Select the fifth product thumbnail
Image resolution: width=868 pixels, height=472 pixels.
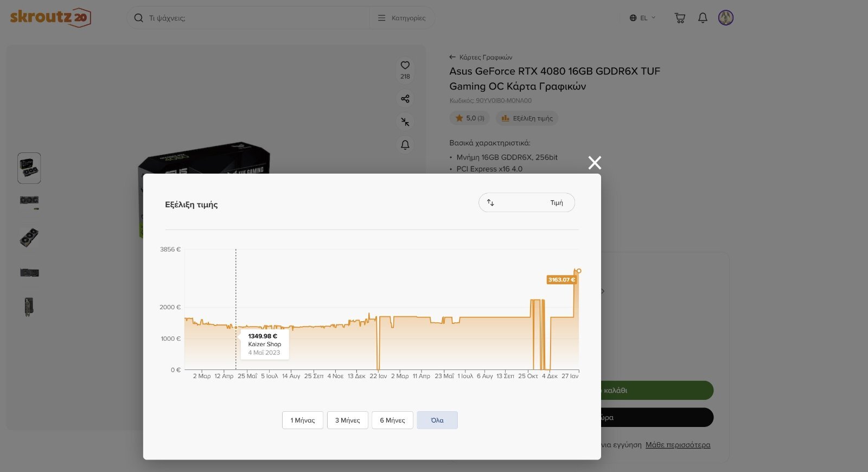pos(29,307)
